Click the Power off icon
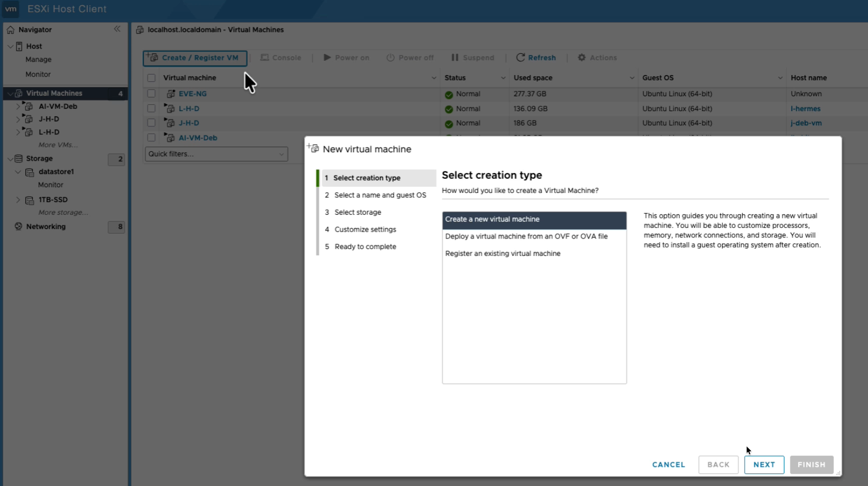 click(x=391, y=58)
